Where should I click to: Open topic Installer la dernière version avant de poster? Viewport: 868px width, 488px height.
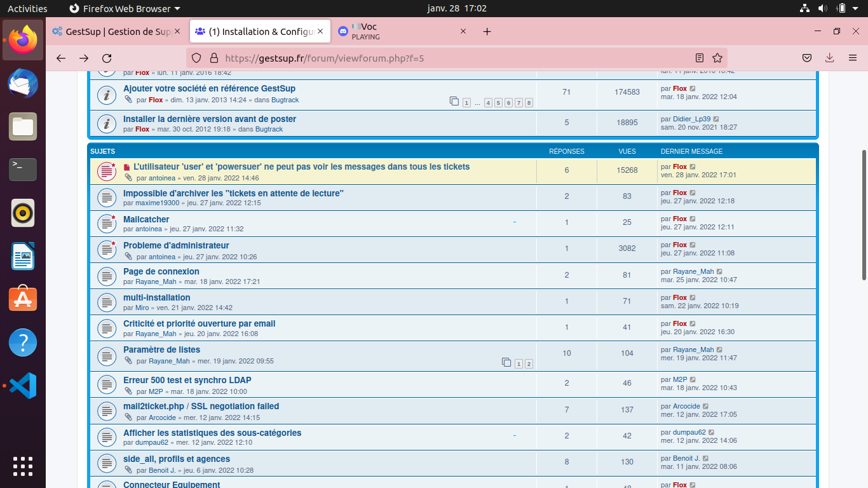(210, 119)
